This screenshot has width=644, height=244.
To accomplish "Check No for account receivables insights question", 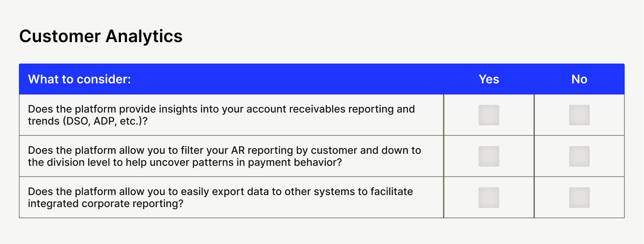I will pyautogui.click(x=579, y=115).
